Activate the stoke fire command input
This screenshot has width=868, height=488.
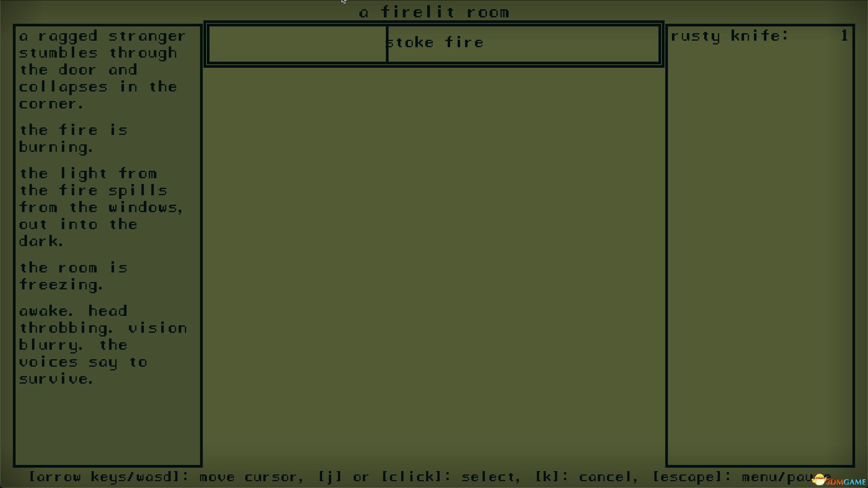tap(434, 42)
